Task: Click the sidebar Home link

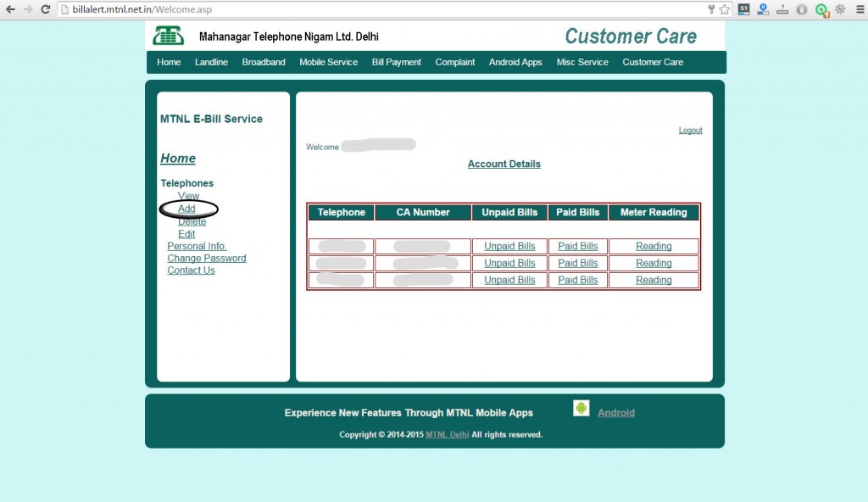Action: point(178,159)
